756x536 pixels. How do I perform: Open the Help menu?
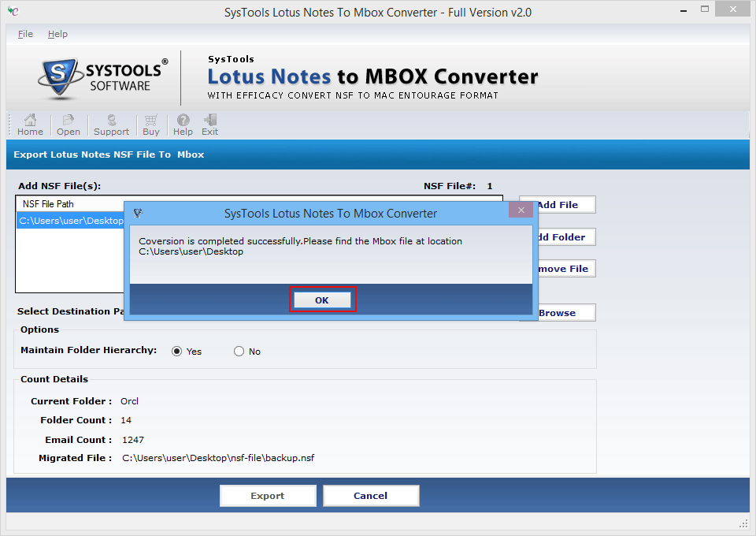coord(57,34)
